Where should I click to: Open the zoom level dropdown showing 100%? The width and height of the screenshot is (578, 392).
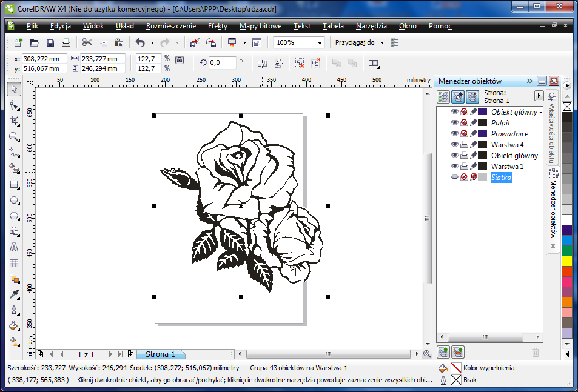click(320, 43)
